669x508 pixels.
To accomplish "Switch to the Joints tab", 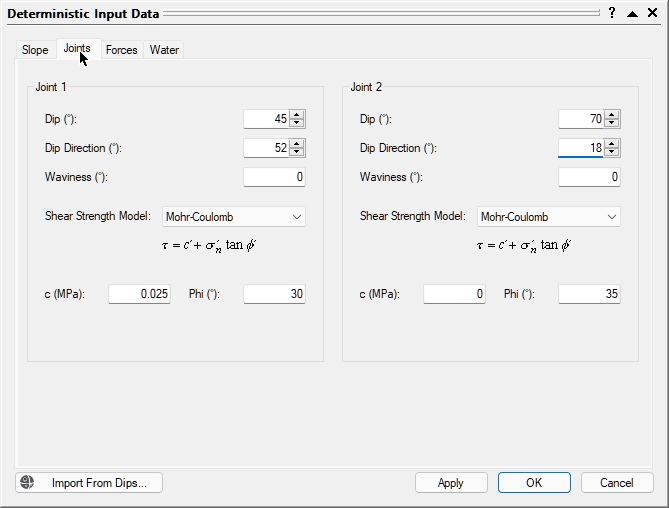I will [77, 49].
